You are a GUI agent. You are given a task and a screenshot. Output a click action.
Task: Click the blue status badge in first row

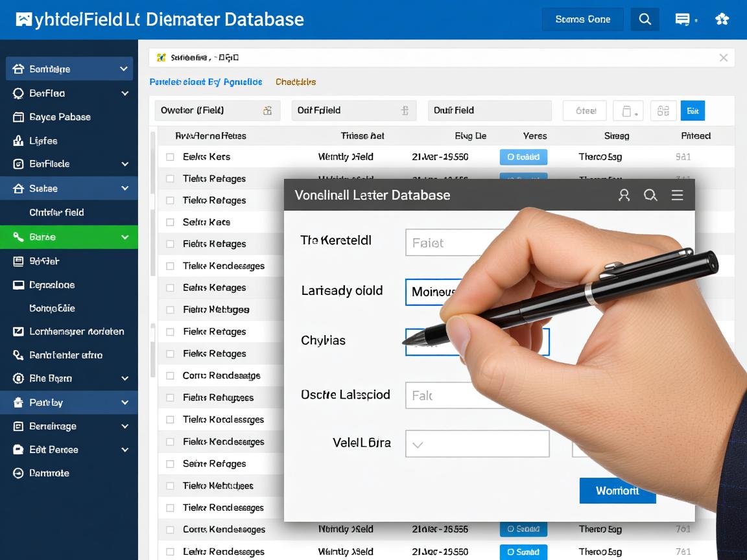pyautogui.click(x=523, y=157)
